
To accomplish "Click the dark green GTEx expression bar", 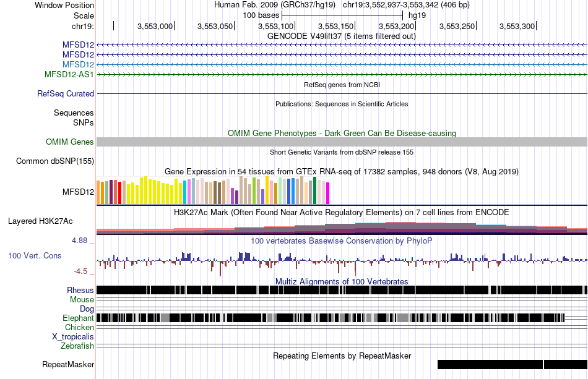I will click(314, 190).
